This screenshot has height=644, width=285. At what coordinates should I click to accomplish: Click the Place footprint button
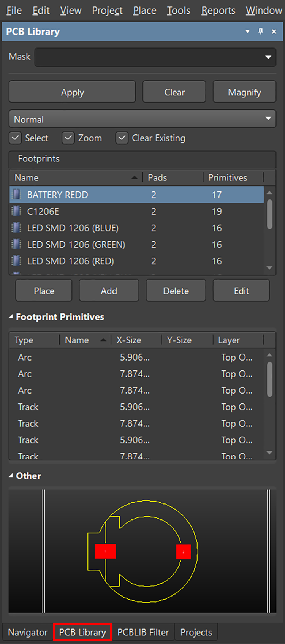(44, 291)
